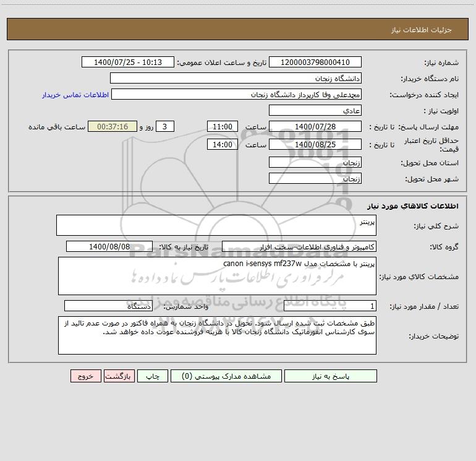
Task: Click the unit field دستگاه
Action: [x=108, y=306]
